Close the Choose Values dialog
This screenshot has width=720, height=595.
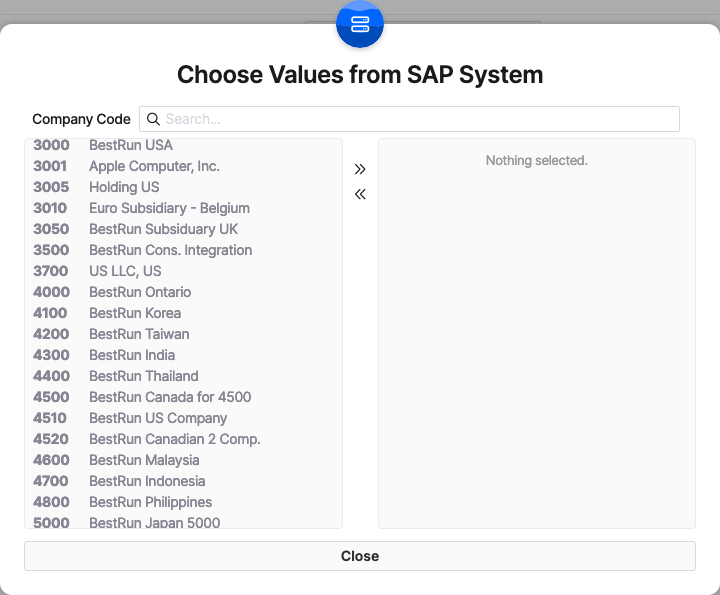pyautogui.click(x=360, y=556)
